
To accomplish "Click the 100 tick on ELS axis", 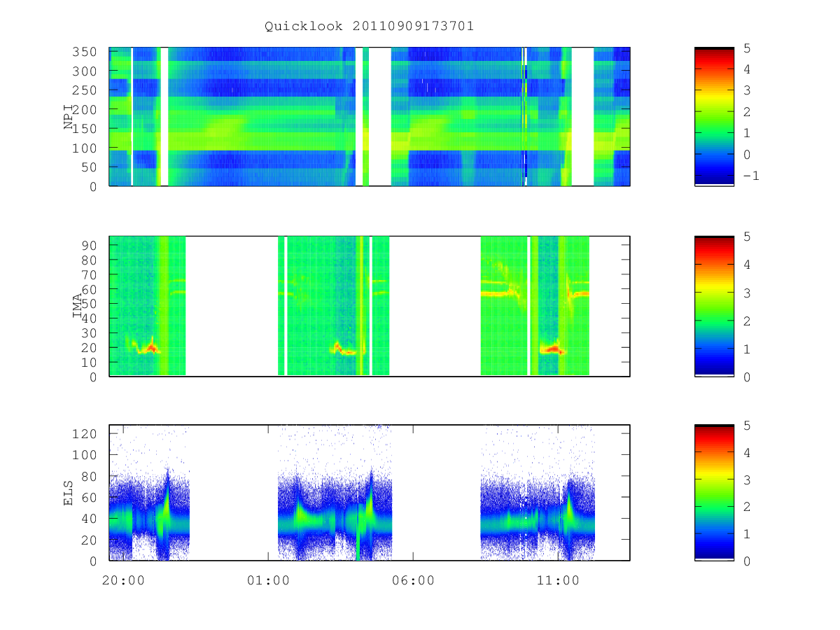I will point(84,455).
